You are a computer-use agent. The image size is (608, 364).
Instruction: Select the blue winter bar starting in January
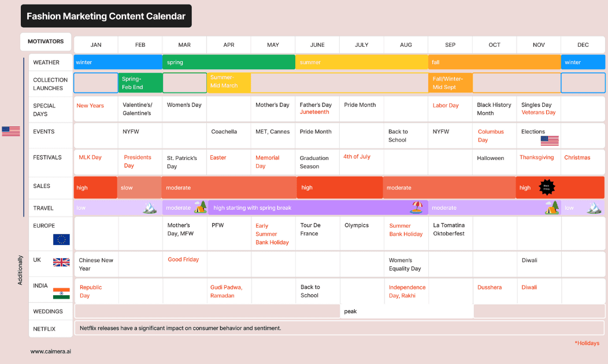click(118, 62)
